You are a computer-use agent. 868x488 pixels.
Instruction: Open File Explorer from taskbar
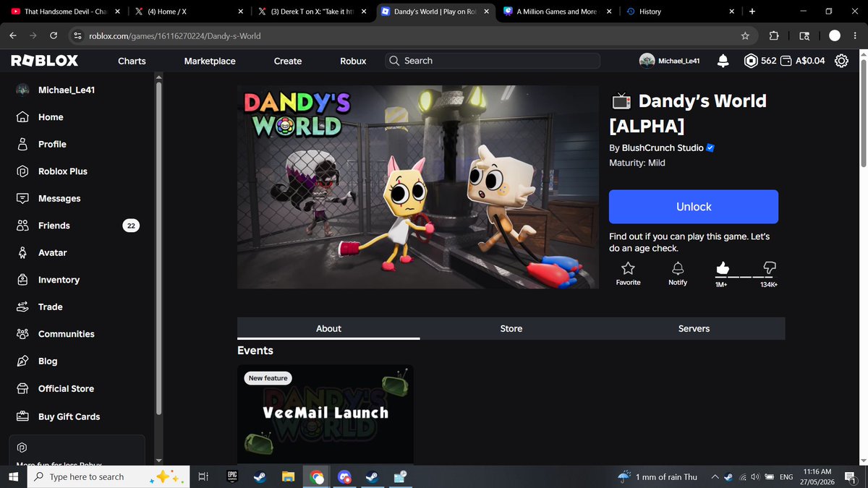click(288, 476)
